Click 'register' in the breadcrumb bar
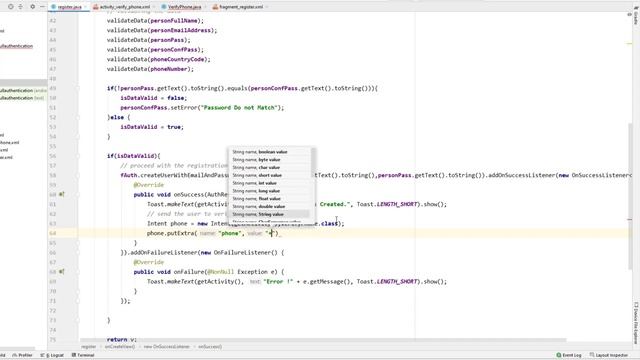Image resolution: width=640 pixels, height=360 pixels. tap(89, 347)
